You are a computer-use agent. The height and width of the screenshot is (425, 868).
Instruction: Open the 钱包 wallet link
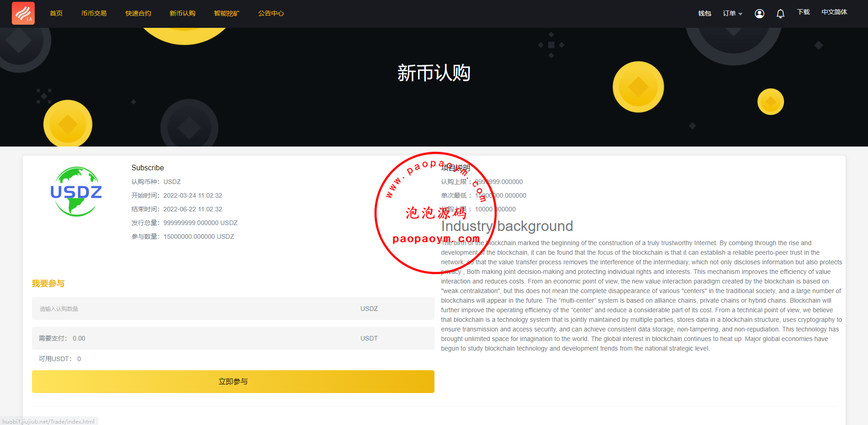(705, 14)
